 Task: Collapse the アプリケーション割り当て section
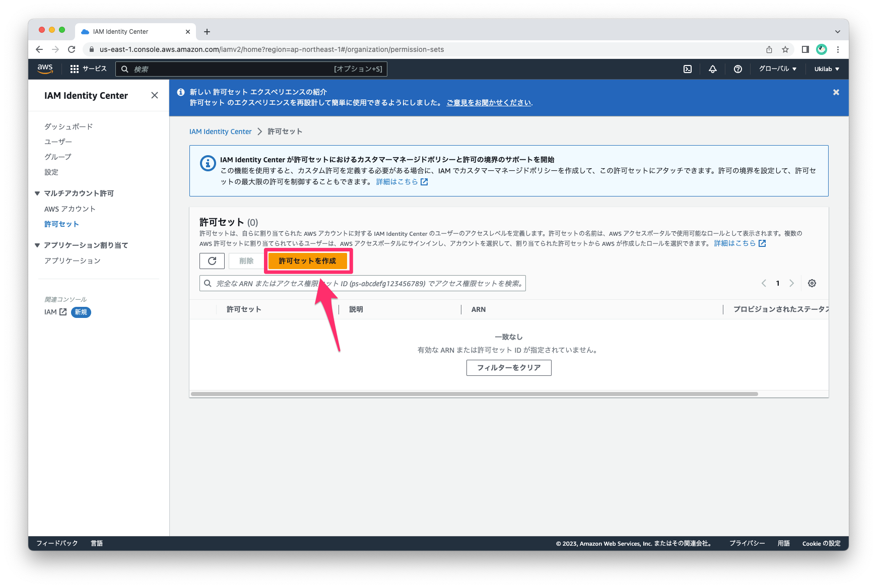coord(37,245)
